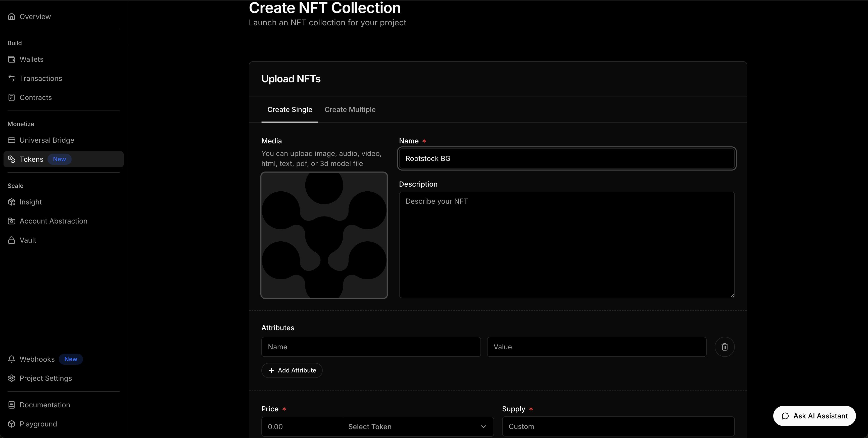The width and height of the screenshot is (868, 438).
Task: Click the Supply Custom input field
Action: [x=618, y=426]
